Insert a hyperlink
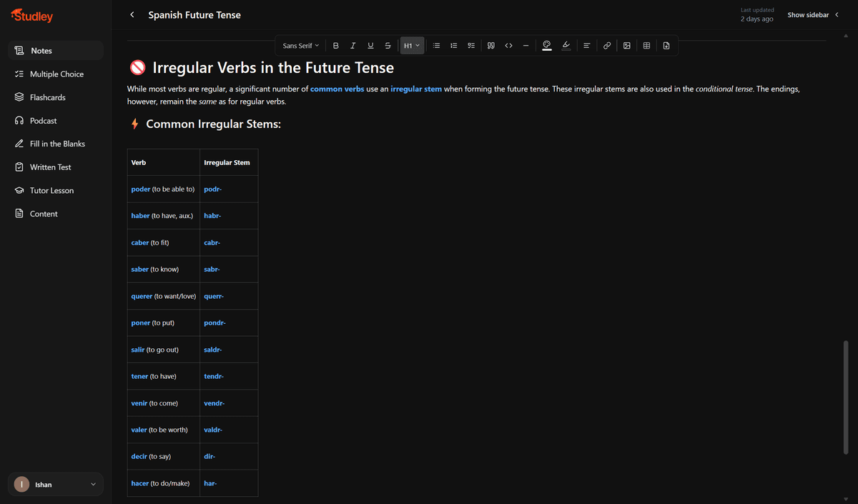This screenshot has height=504, width=858. point(607,46)
